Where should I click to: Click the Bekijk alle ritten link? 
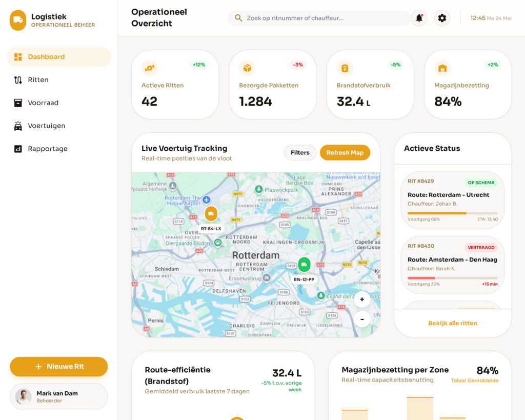453,323
